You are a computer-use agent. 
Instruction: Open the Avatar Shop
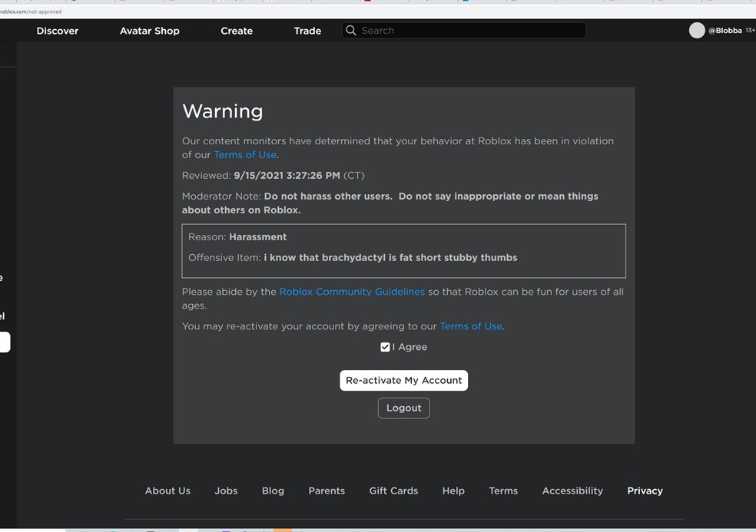(150, 31)
